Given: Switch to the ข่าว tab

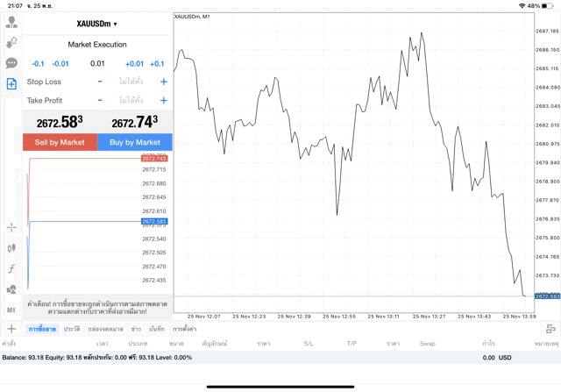Looking at the screenshot, I should [136, 329].
